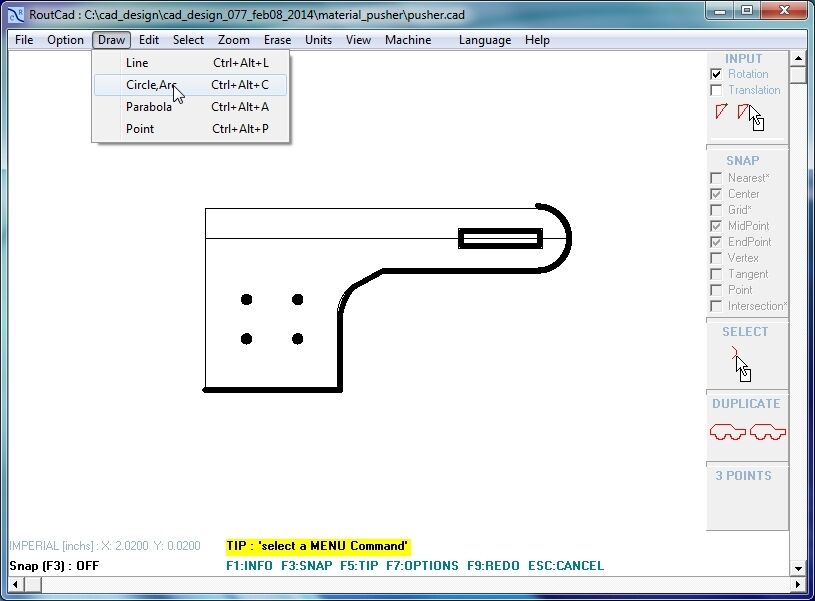
Task: Open the View menu
Action: [358, 40]
